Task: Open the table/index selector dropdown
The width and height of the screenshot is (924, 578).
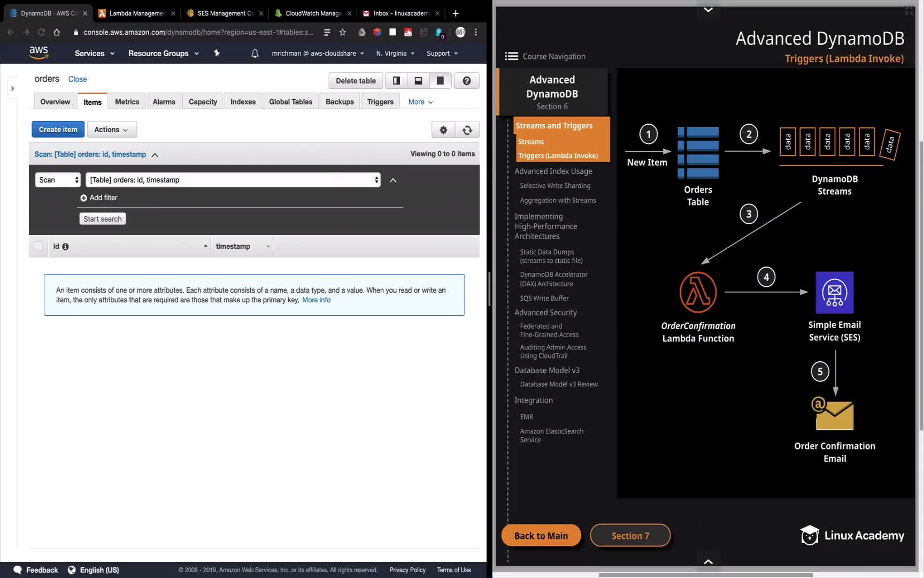Action: click(233, 180)
